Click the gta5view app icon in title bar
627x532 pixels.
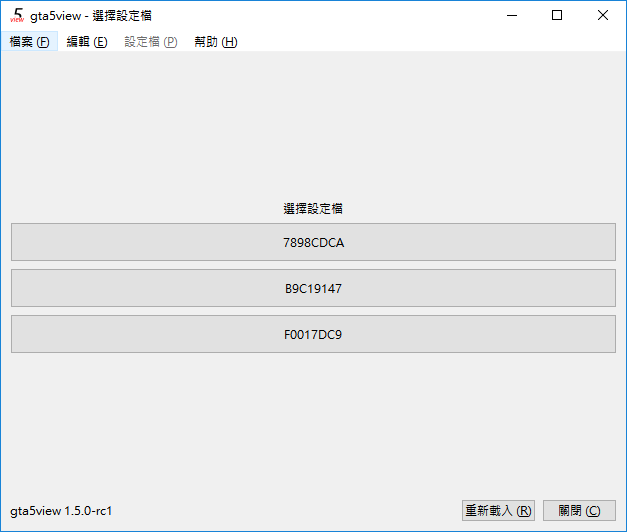pyautogui.click(x=16, y=15)
